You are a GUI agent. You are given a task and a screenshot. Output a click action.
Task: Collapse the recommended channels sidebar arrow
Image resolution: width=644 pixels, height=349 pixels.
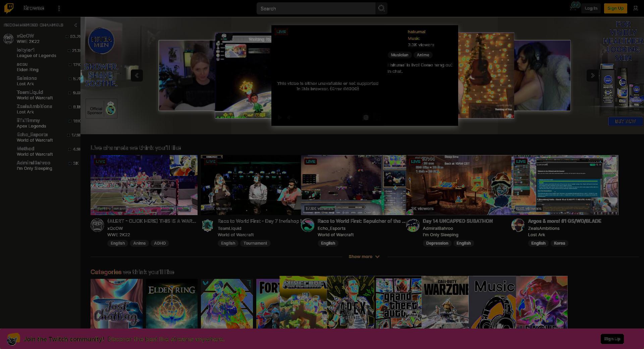[x=75, y=25]
